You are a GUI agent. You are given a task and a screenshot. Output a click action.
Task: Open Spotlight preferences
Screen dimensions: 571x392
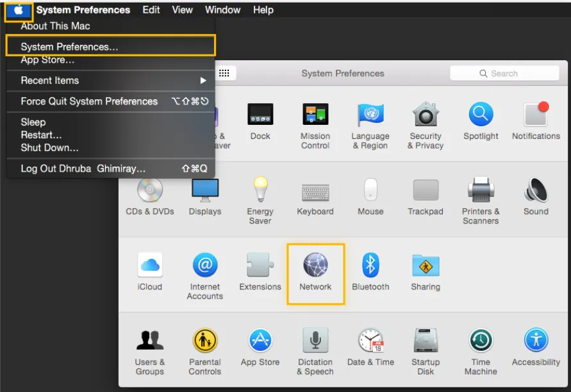[x=481, y=121]
